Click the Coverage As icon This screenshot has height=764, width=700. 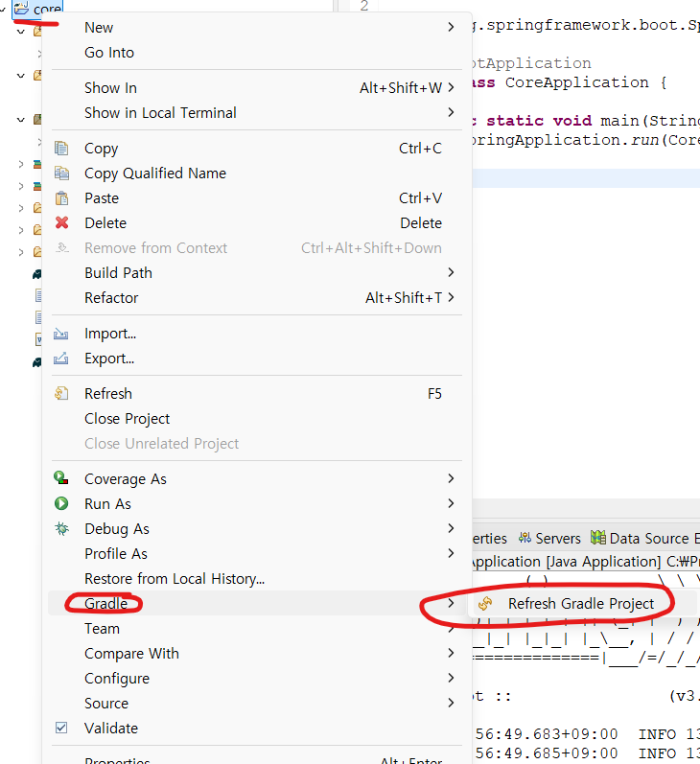pos(61,478)
